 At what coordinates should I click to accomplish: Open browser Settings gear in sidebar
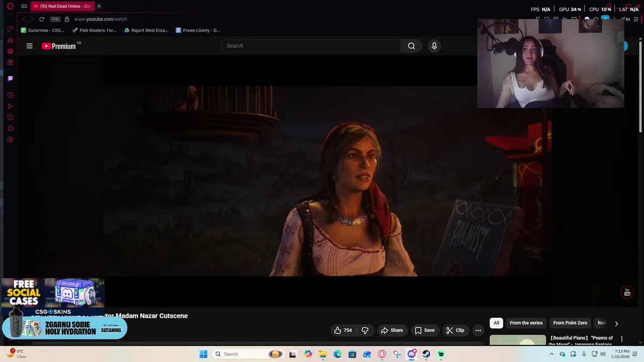[10, 139]
